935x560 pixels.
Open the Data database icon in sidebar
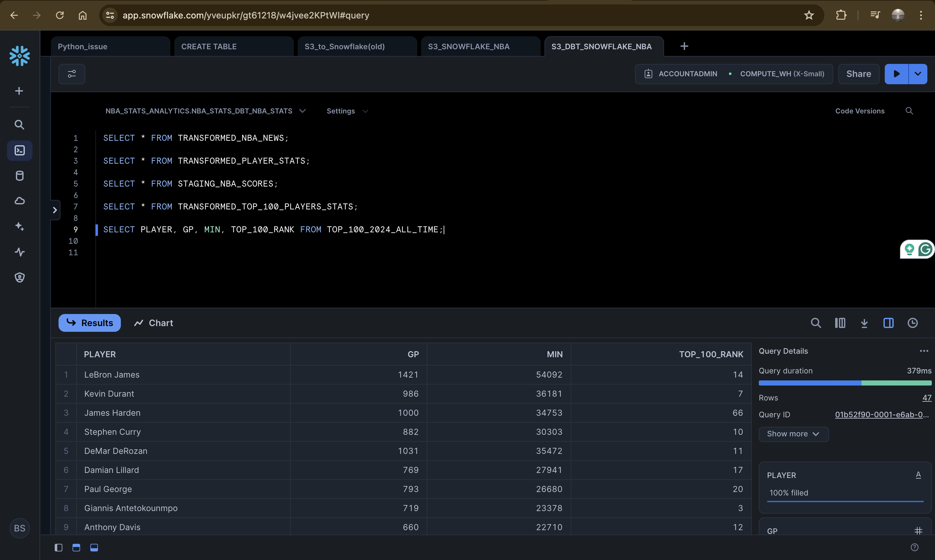point(20,176)
